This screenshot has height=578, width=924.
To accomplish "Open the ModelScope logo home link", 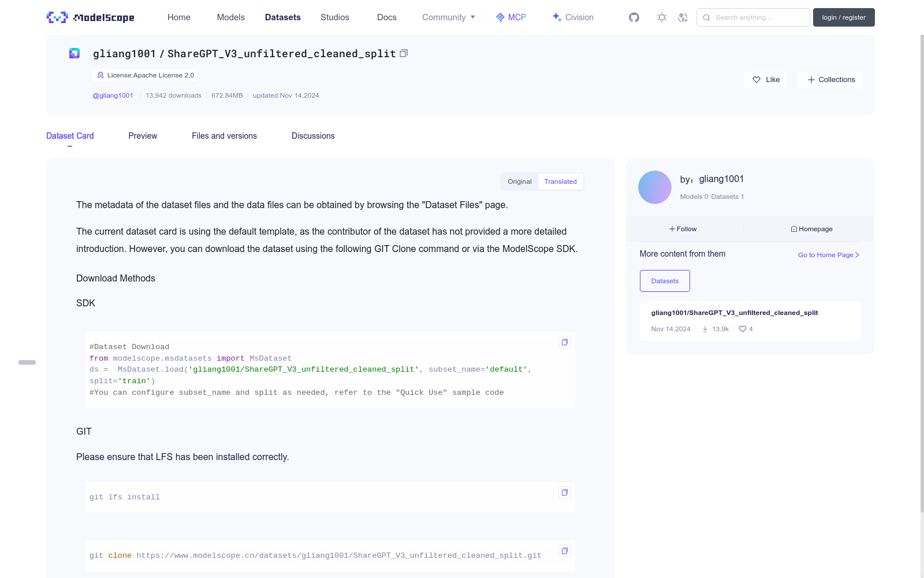I will [x=91, y=17].
